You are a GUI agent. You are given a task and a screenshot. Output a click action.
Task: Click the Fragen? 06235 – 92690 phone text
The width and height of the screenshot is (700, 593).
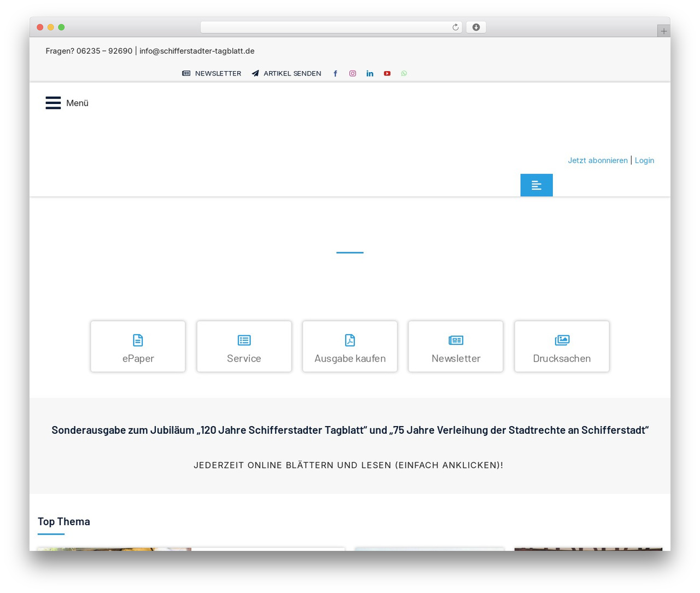coord(89,51)
